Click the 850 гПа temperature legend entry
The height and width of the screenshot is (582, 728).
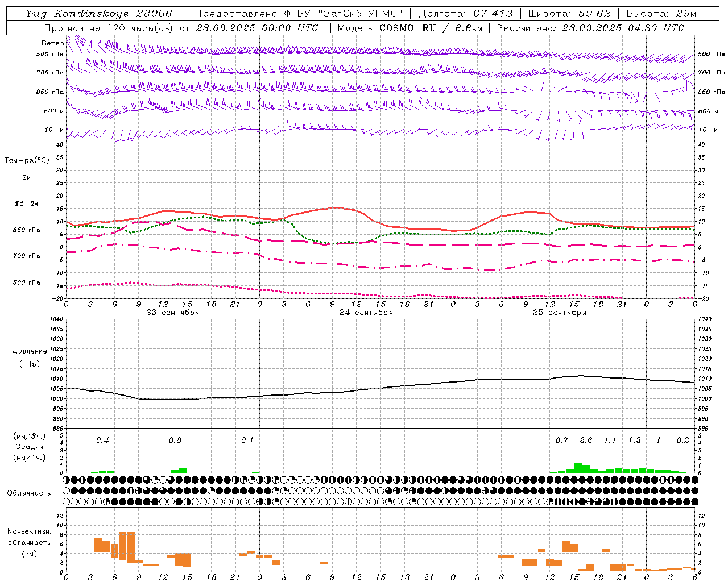tap(26, 230)
